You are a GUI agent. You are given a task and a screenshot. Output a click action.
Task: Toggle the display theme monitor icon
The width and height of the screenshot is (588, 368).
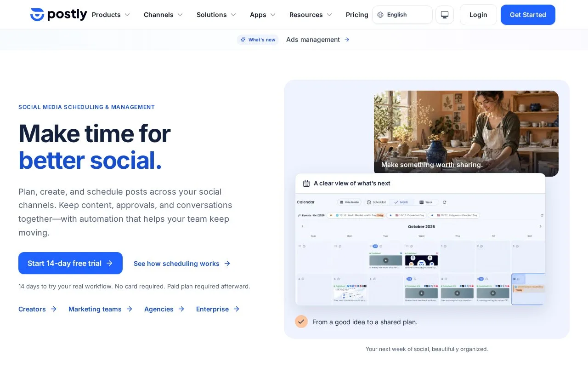(445, 15)
